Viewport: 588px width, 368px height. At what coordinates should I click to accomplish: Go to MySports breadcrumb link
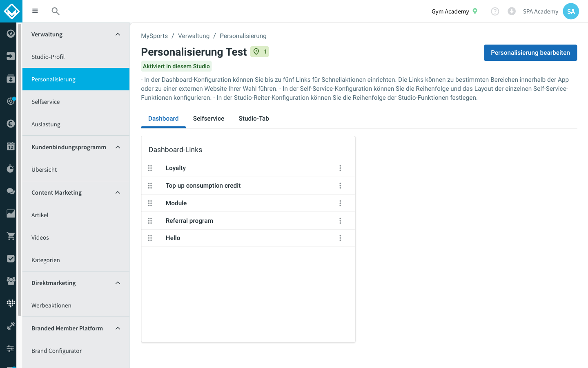(x=154, y=36)
